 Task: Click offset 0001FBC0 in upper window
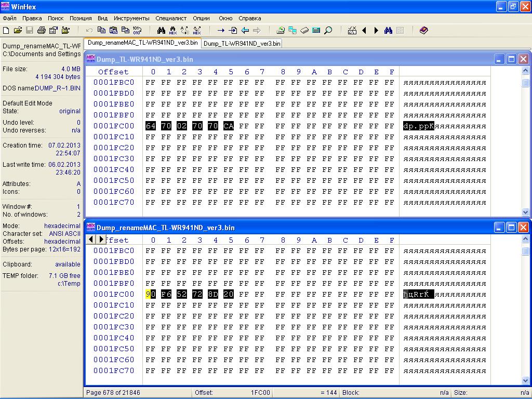114,82
